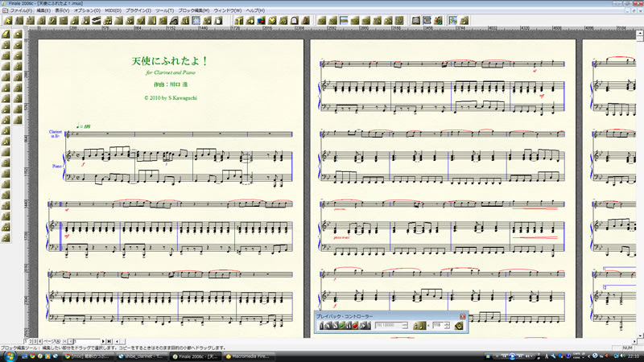
Task: Open the プラグイン(I) menu
Action: pos(138,10)
